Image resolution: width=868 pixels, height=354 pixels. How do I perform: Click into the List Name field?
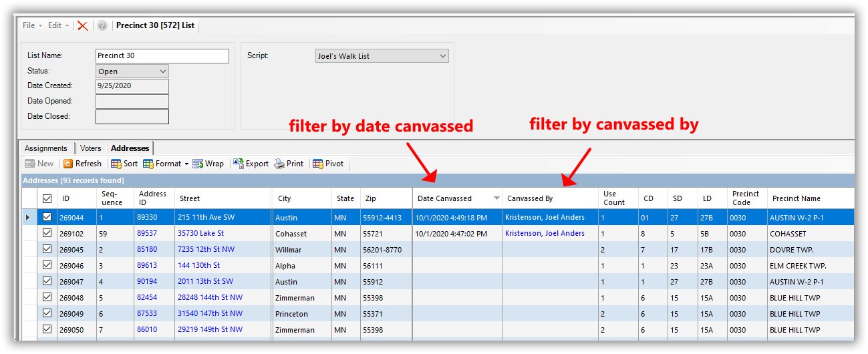point(162,56)
